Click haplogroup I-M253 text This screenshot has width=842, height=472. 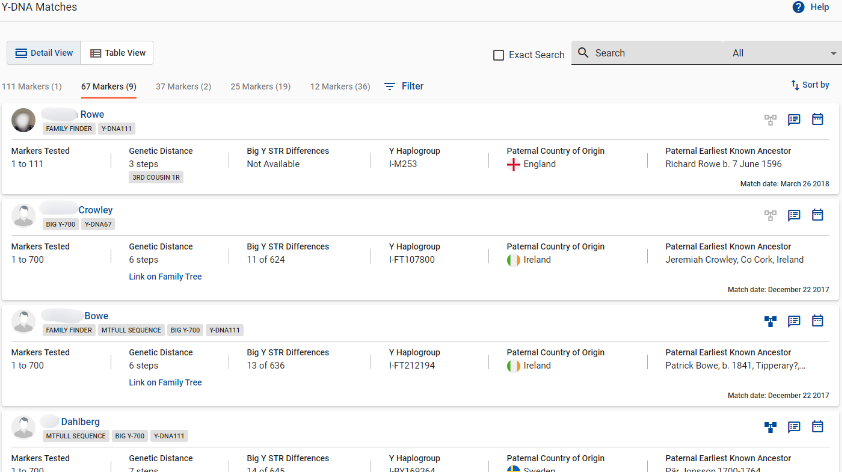click(403, 164)
